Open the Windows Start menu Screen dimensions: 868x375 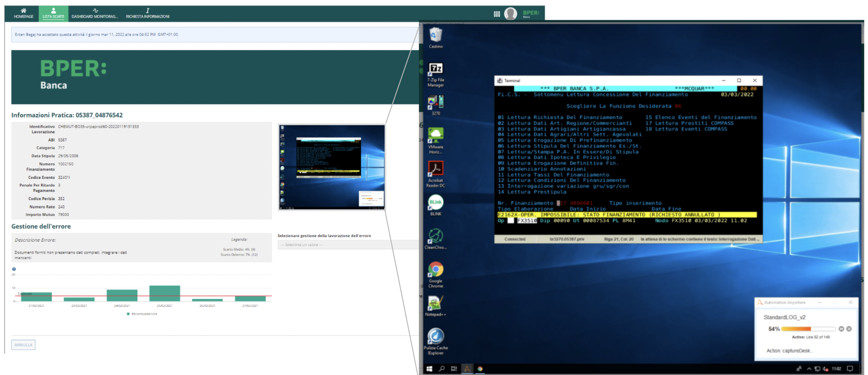[x=429, y=369]
